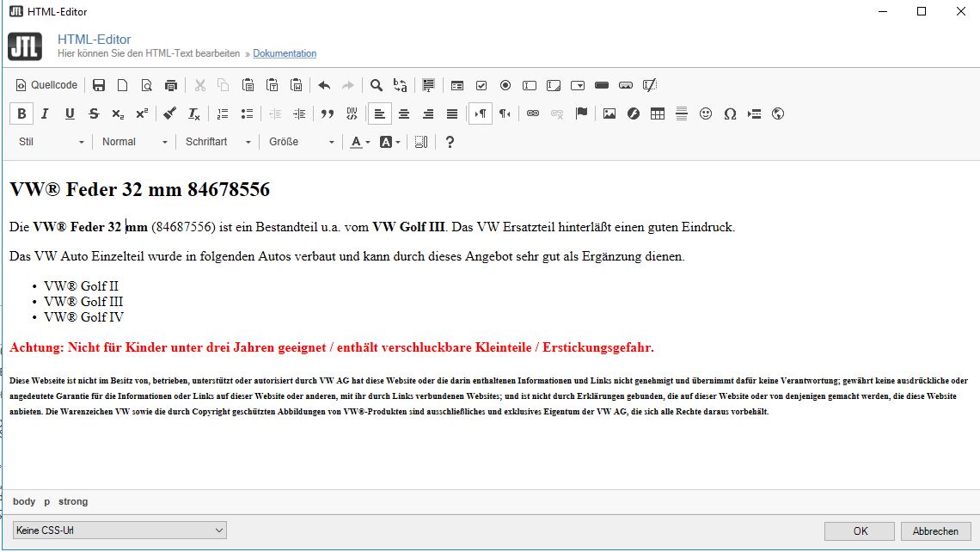Viewport: 980px width, 552px height.
Task: Insert a table using the table icon
Action: 658,113
